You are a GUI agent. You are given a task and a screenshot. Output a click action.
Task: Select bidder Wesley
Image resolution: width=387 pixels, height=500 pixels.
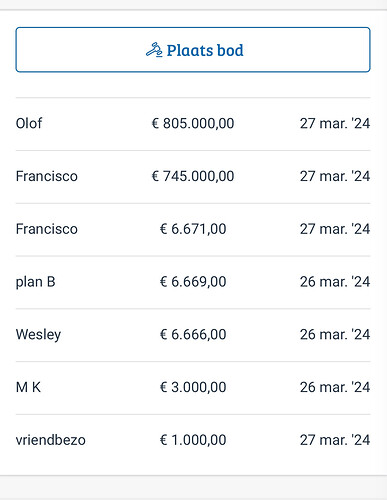pos(38,335)
